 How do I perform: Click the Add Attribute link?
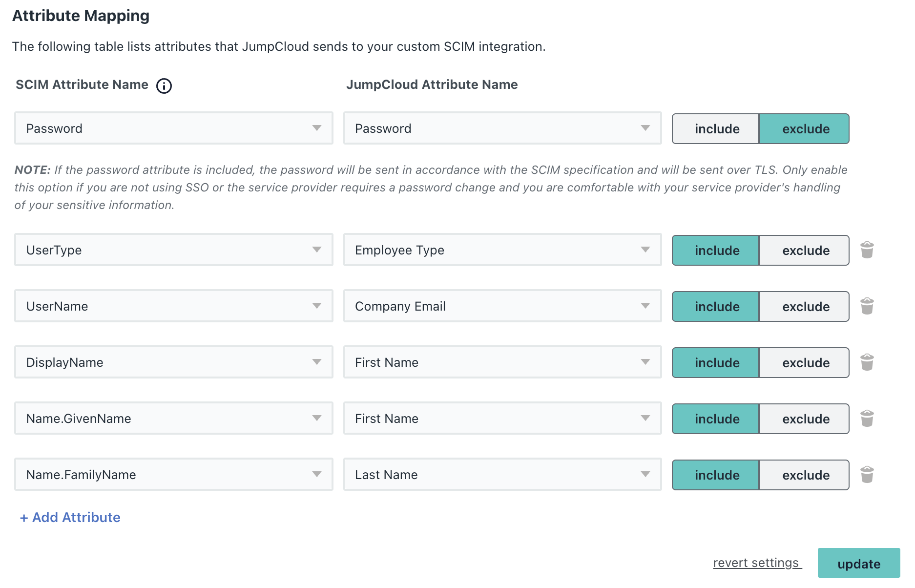70,518
